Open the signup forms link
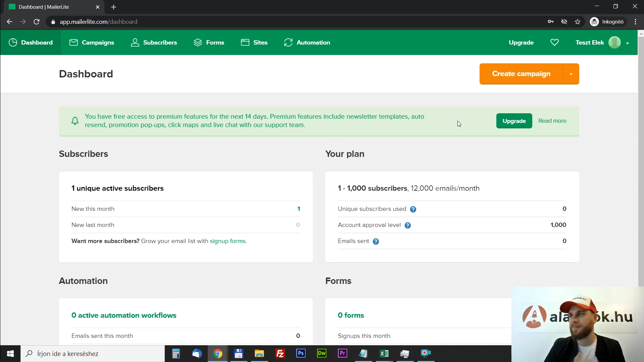This screenshot has width=644, height=362. pos(228,241)
